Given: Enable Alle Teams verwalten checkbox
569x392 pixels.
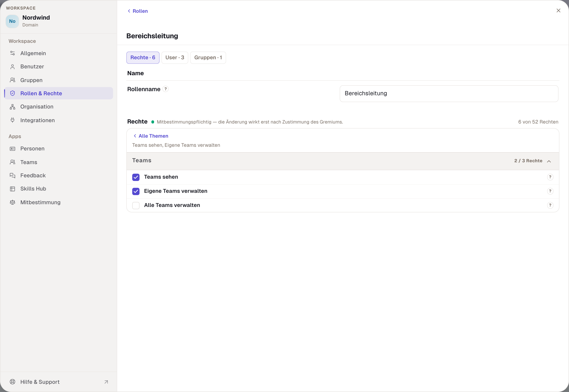Looking at the screenshot, I should click(136, 205).
